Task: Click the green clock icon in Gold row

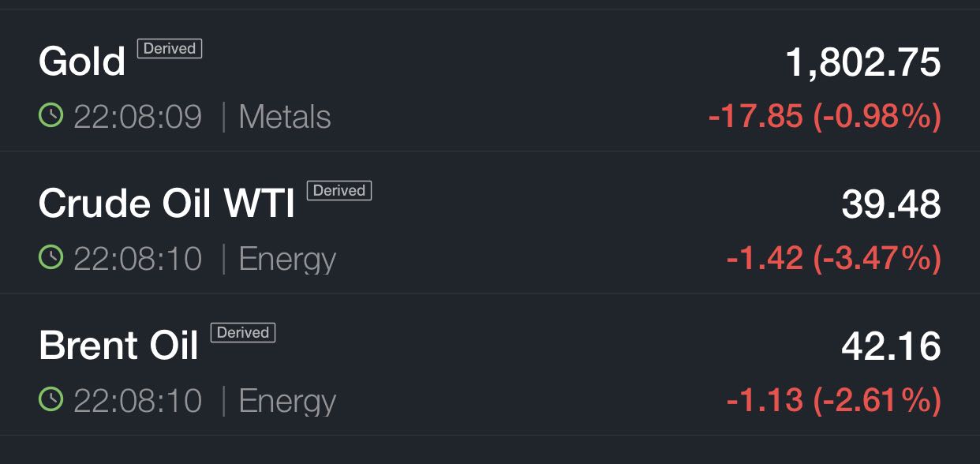Action: coord(50,117)
